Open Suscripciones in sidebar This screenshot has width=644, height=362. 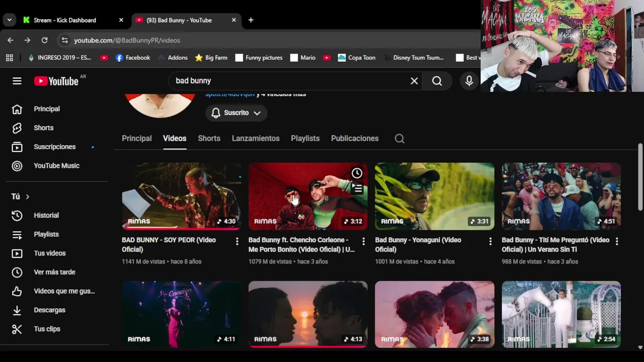pyautogui.click(x=54, y=147)
